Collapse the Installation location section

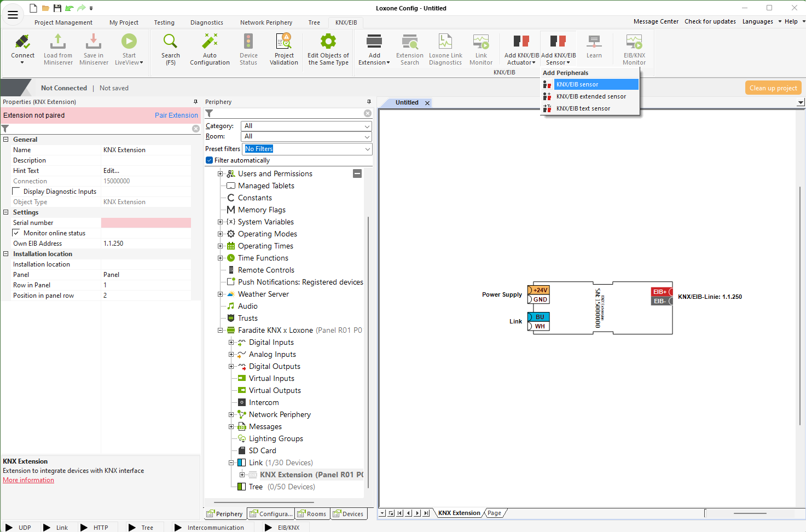(6, 254)
